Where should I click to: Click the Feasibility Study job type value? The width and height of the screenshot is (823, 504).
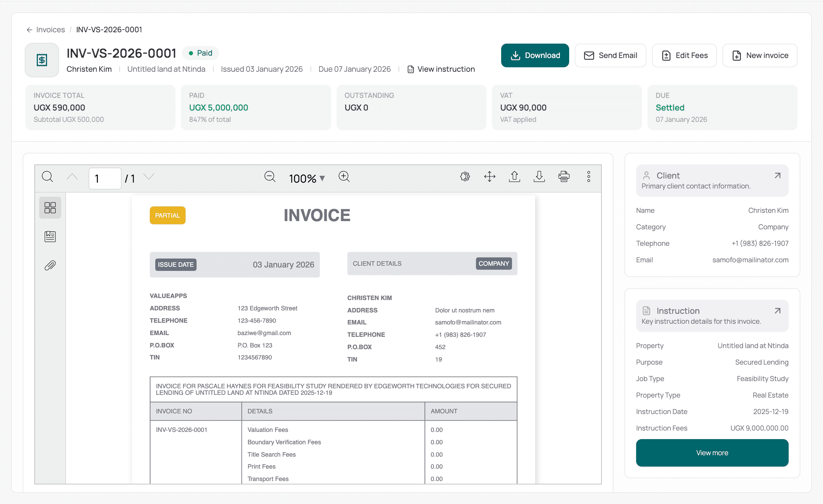point(763,379)
